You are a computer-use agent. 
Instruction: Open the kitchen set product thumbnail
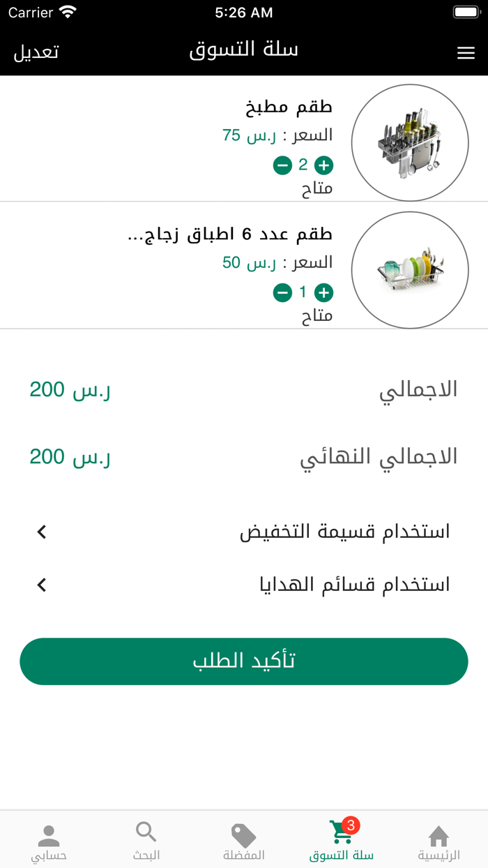click(x=410, y=142)
